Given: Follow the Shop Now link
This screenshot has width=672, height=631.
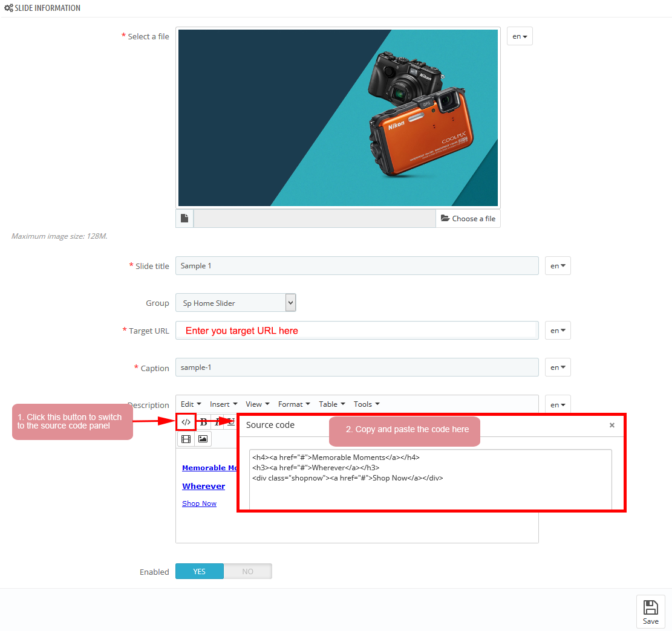Looking at the screenshot, I should (199, 503).
